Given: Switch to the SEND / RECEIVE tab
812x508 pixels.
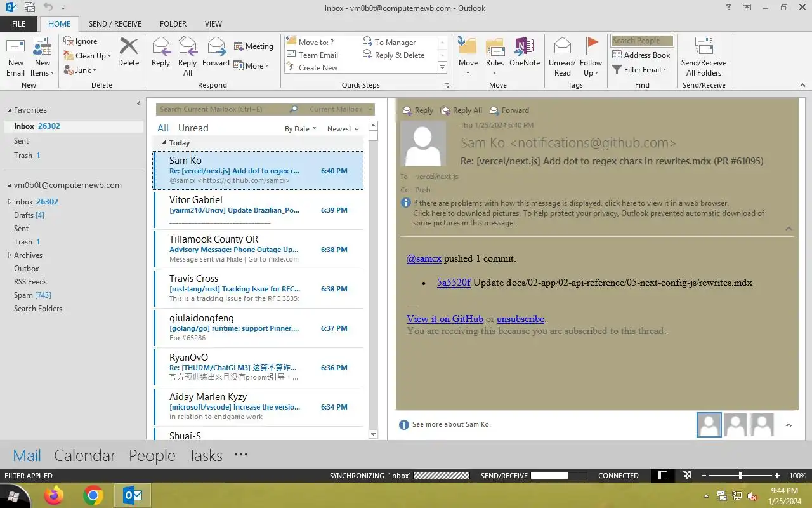Looking at the screenshot, I should tap(115, 24).
